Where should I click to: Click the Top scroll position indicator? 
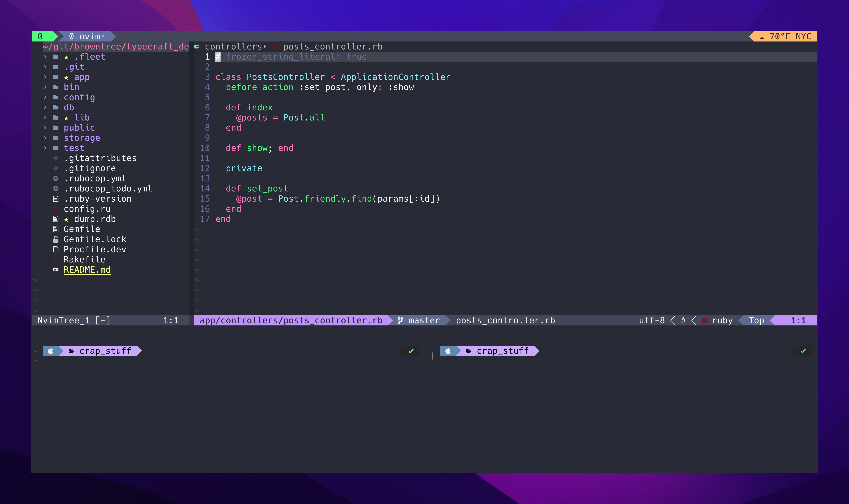tap(756, 320)
